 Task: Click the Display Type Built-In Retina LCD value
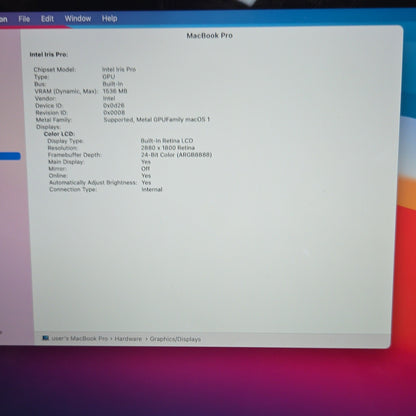[167, 141]
